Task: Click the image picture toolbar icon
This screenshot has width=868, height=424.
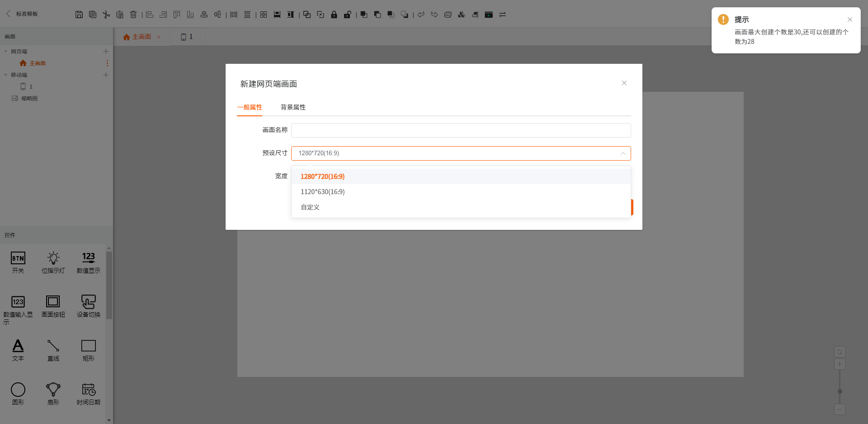Action: point(448,14)
